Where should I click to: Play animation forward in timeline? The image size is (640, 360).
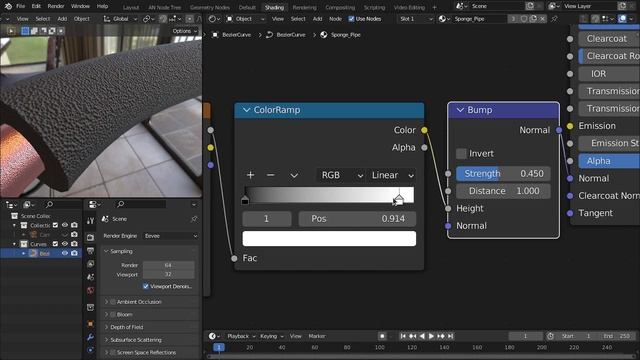pyautogui.click(x=431, y=336)
